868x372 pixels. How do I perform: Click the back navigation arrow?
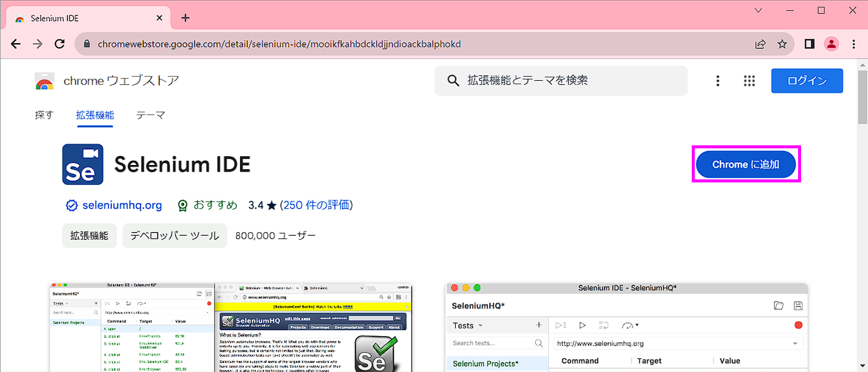(16, 44)
